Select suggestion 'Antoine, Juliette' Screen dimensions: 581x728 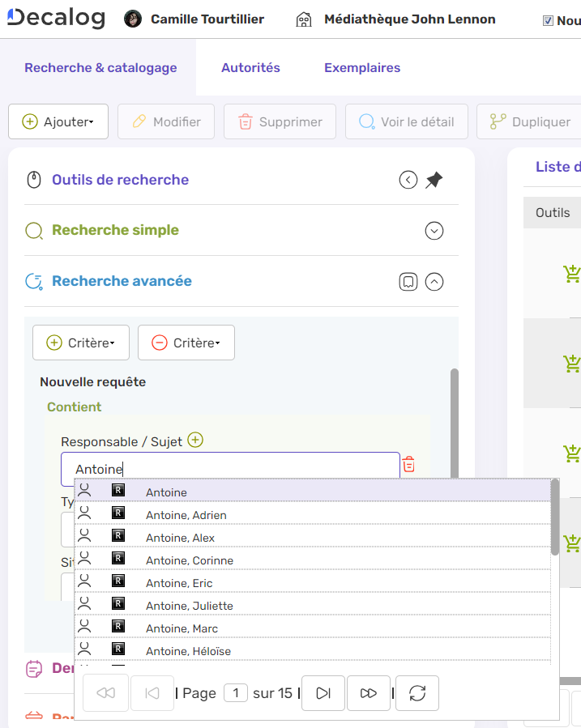click(313, 604)
